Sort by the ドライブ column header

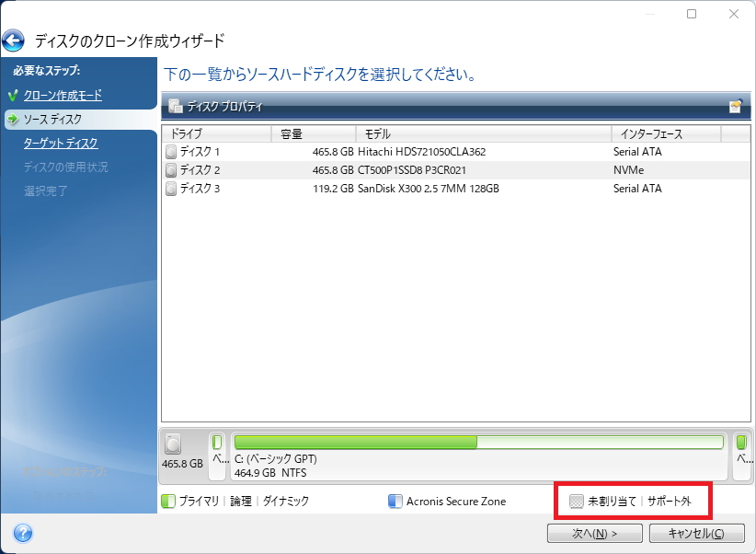(x=217, y=133)
